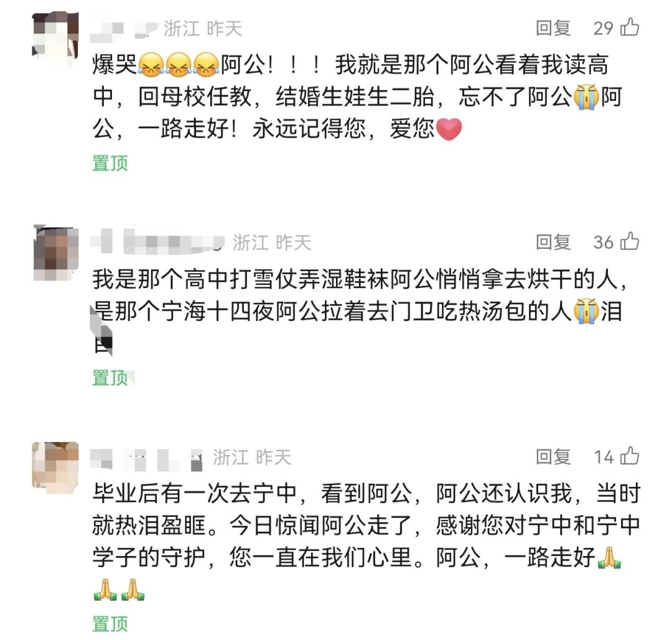Open second commenter's blurred username
The width and height of the screenshot is (672, 640).
coord(157,241)
